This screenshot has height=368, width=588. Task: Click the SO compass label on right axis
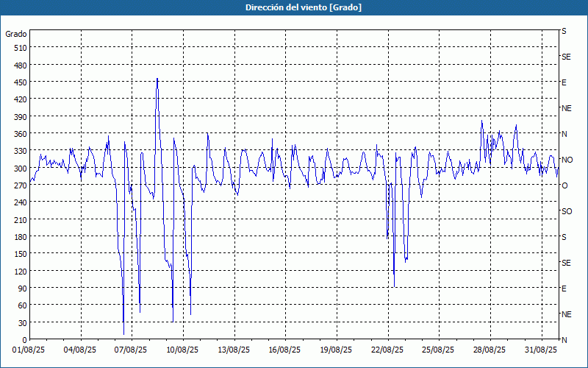pos(567,211)
